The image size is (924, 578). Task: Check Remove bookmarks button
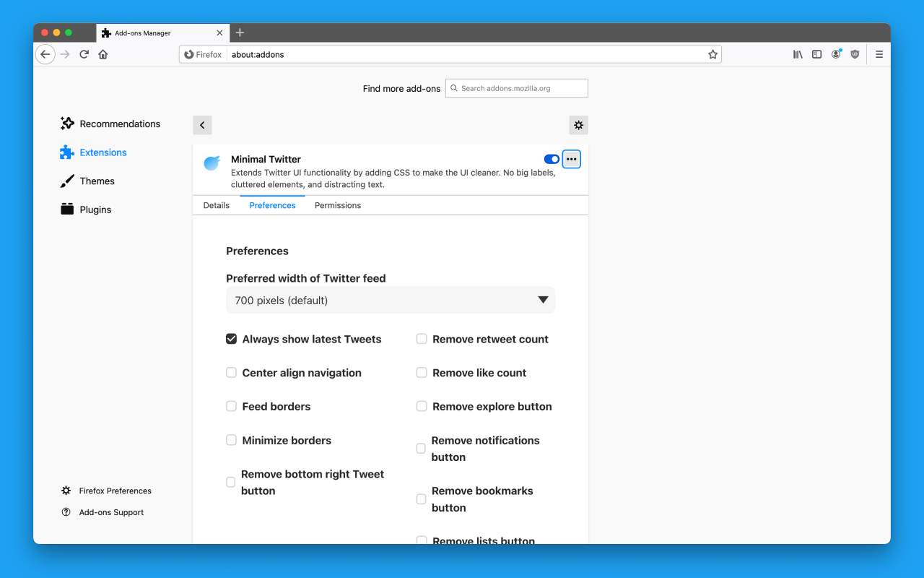(421, 499)
